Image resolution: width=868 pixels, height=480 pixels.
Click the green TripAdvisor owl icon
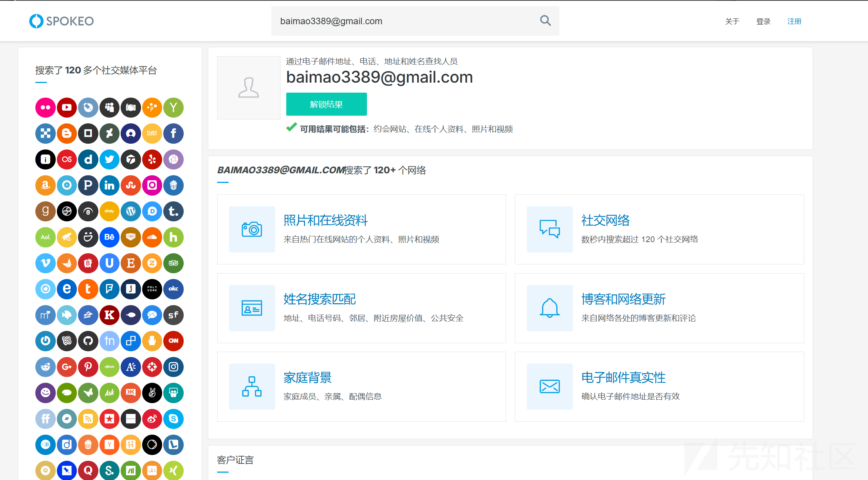pos(173,263)
